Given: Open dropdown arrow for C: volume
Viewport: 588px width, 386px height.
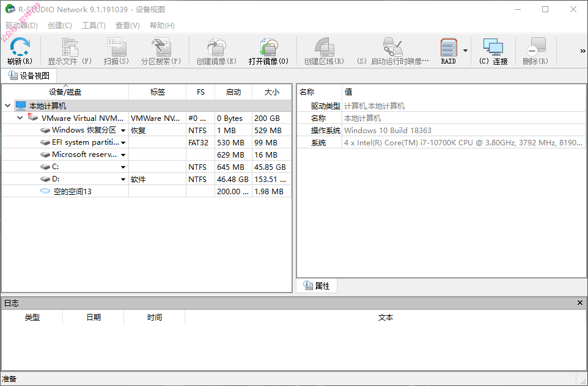Looking at the screenshot, I should click(x=123, y=167).
